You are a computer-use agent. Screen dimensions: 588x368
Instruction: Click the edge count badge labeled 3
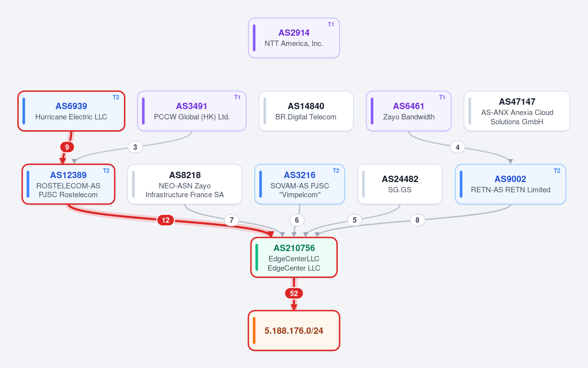pyautogui.click(x=135, y=147)
